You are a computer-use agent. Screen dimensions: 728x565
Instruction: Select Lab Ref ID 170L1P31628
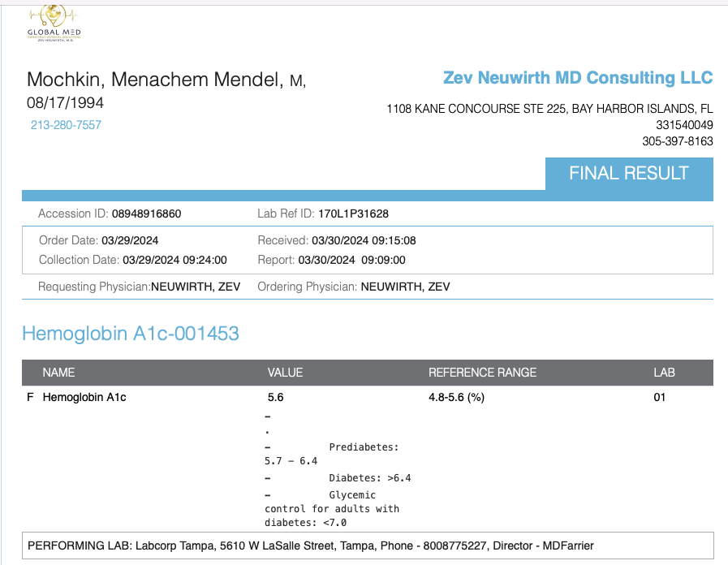point(353,213)
